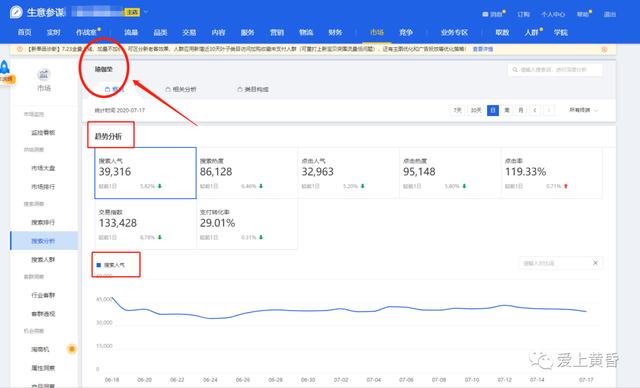This screenshot has width=640, height=388.
Task: Click the rocket icon on left edge
Action: [x=4, y=67]
